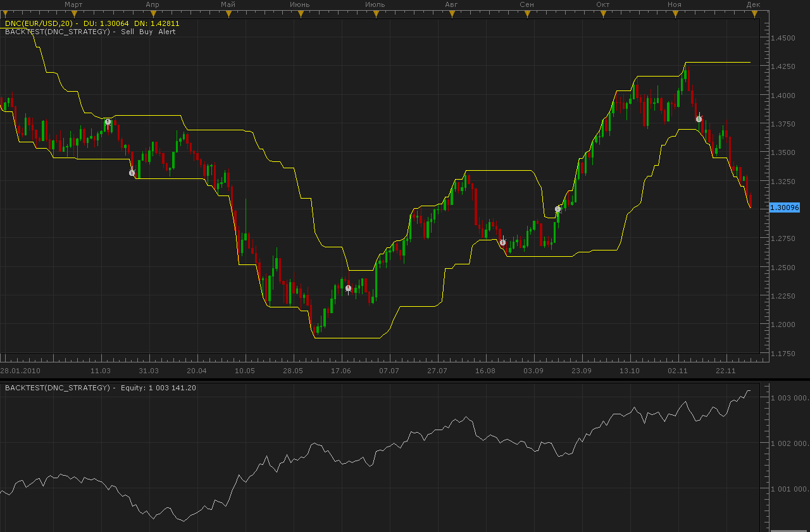This screenshot has height=532, width=810.
Task: Open the BACKTEST(DNC_STRATEGY) label on the price chart
Action: [x=58, y=32]
